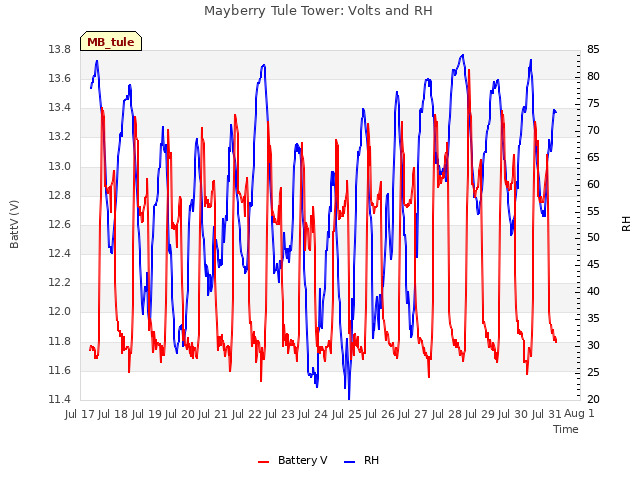Image resolution: width=640 pixels, height=480 pixels.
Task: Click the Jul 18 date tick label
Action: (x=113, y=414)
